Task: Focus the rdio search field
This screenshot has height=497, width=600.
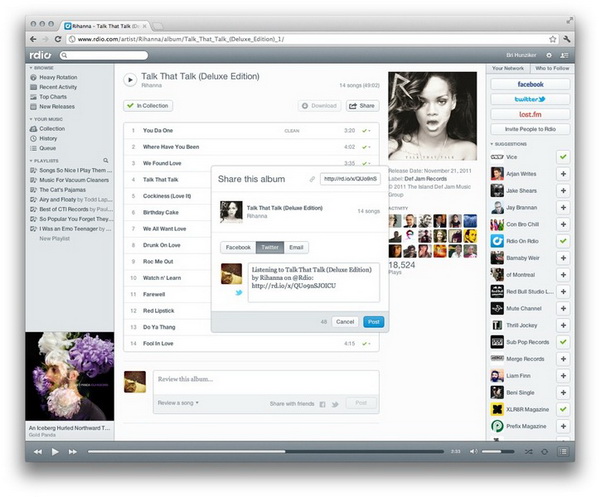Action: pyautogui.click(x=104, y=55)
